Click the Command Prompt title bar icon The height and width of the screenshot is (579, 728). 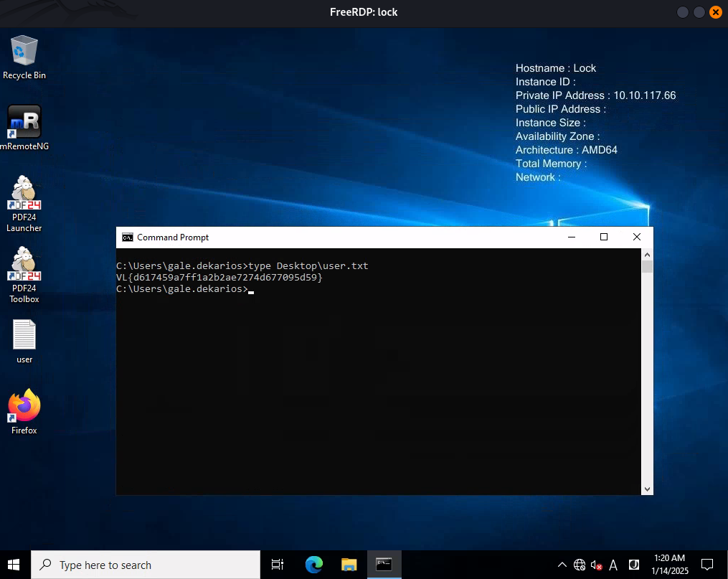[127, 237]
